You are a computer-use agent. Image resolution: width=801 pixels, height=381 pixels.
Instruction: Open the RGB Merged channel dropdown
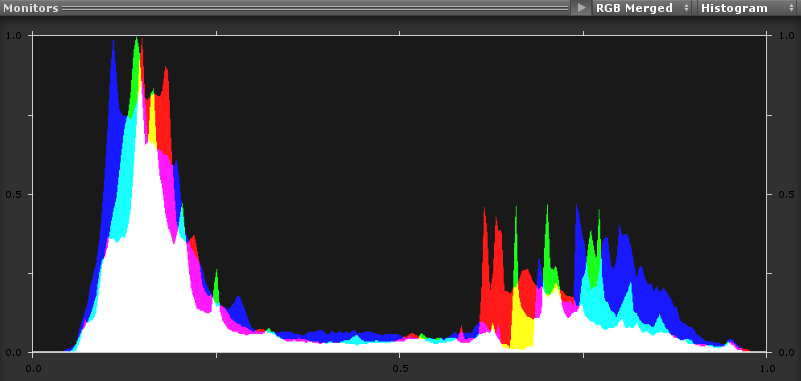click(642, 8)
